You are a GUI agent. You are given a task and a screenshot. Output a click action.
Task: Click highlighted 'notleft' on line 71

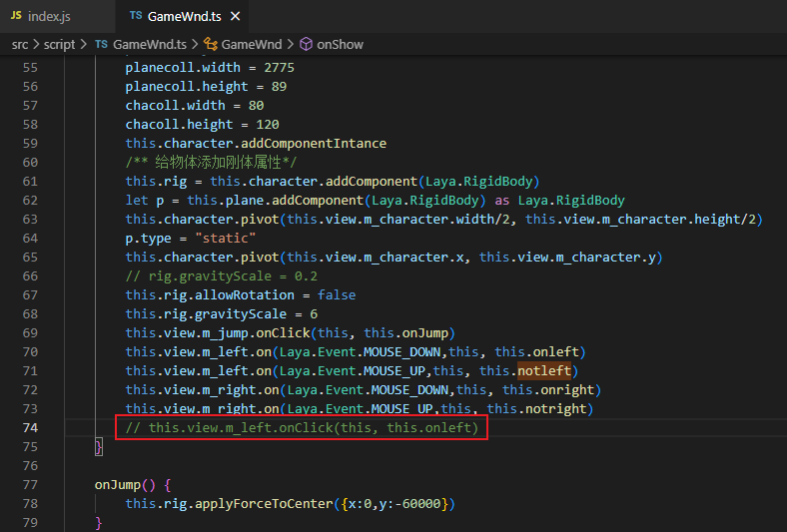pyautogui.click(x=544, y=371)
